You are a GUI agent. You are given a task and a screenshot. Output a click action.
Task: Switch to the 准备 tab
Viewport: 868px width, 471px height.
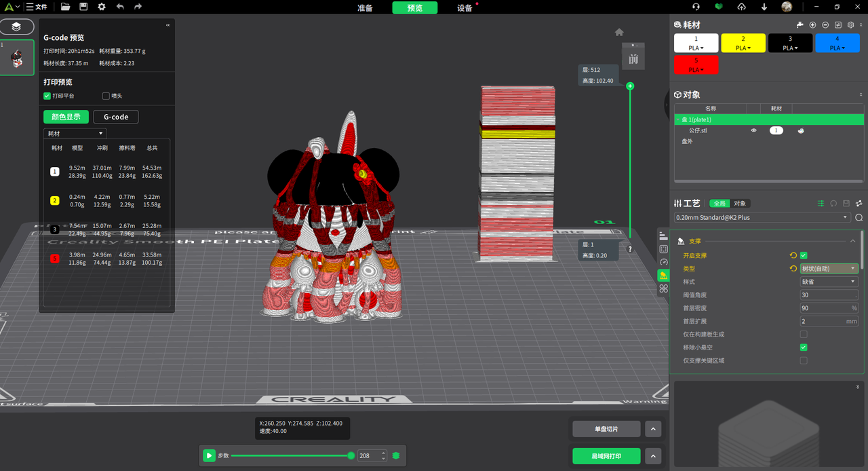(365, 8)
